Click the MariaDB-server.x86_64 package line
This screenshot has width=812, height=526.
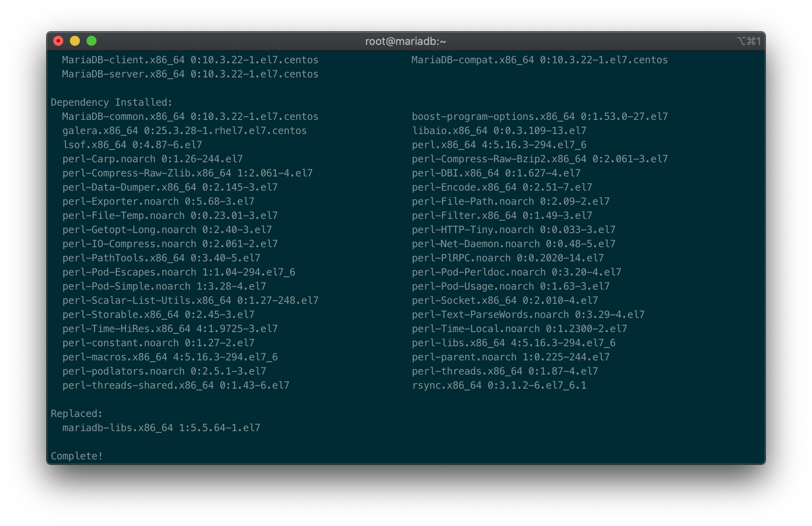point(190,74)
